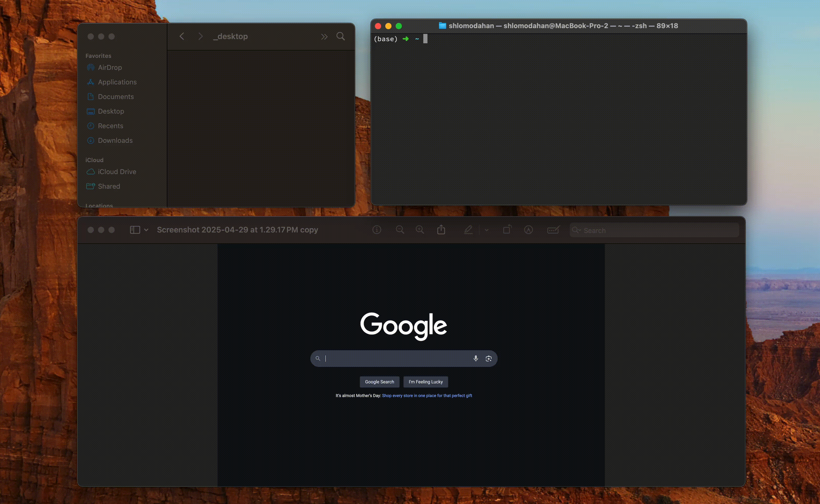The image size is (820, 504).
Task: Expand the sidebar view options chevron
Action: coord(146,230)
